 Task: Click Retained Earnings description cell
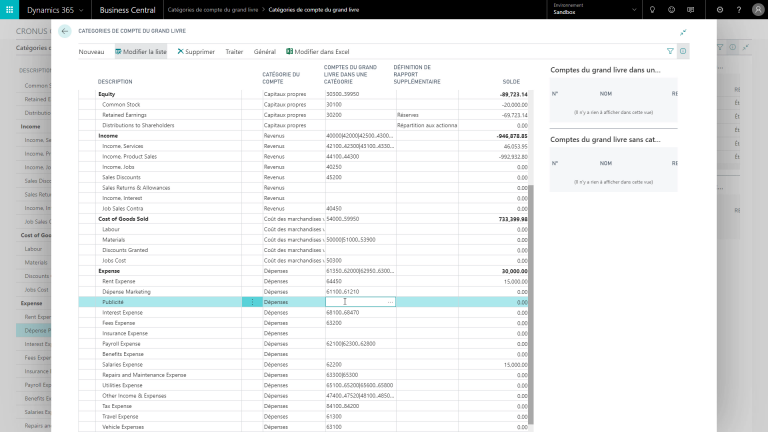click(x=124, y=115)
